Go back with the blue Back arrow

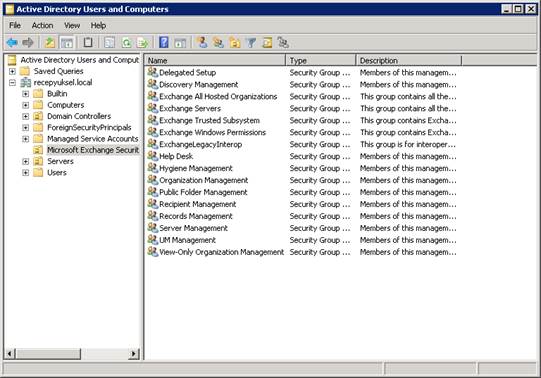tap(12, 43)
